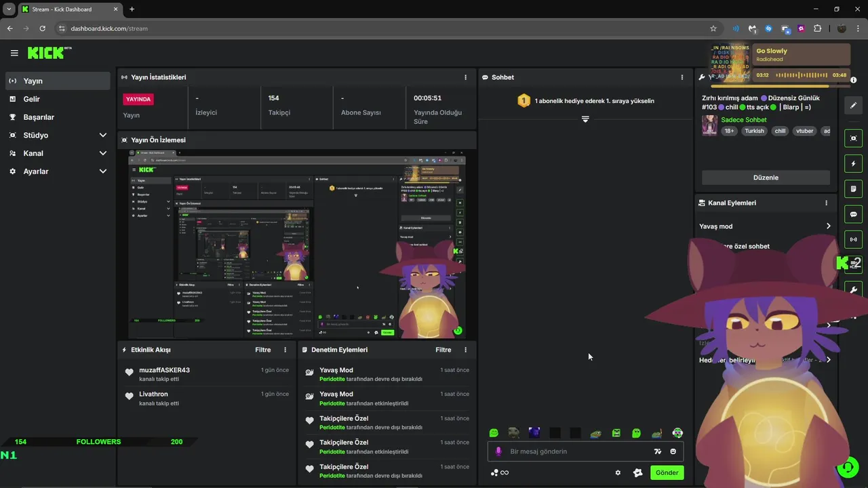Screen dimensions: 868x488
Task: Go to Başarılar in the sidebar
Action: (58, 117)
